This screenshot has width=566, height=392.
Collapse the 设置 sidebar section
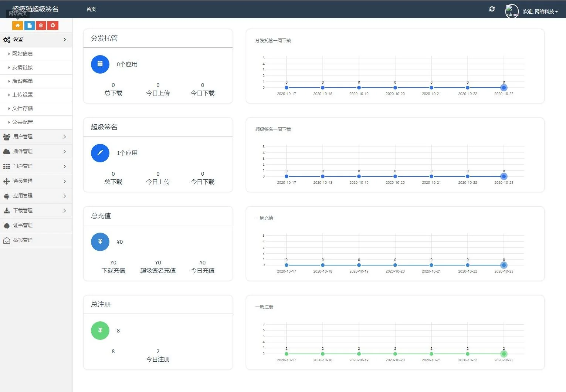[36, 40]
